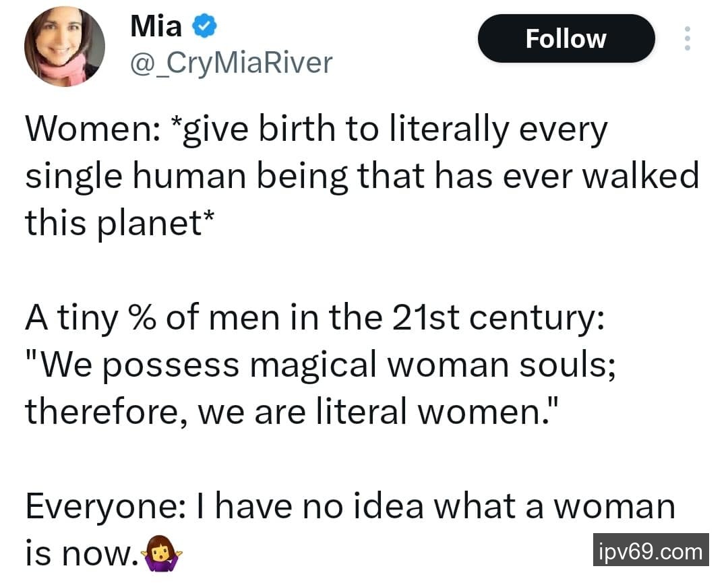Click the line "A tiny % of men"

[x=314, y=318]
